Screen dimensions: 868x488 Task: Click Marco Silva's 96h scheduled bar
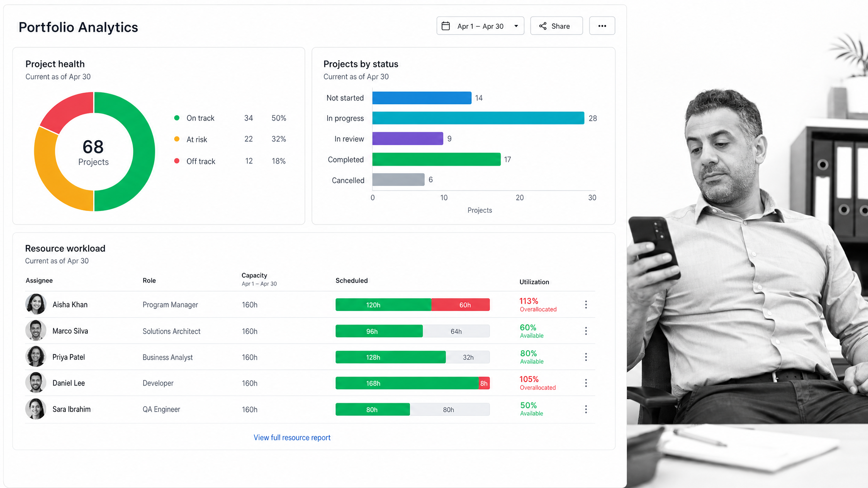379,331
